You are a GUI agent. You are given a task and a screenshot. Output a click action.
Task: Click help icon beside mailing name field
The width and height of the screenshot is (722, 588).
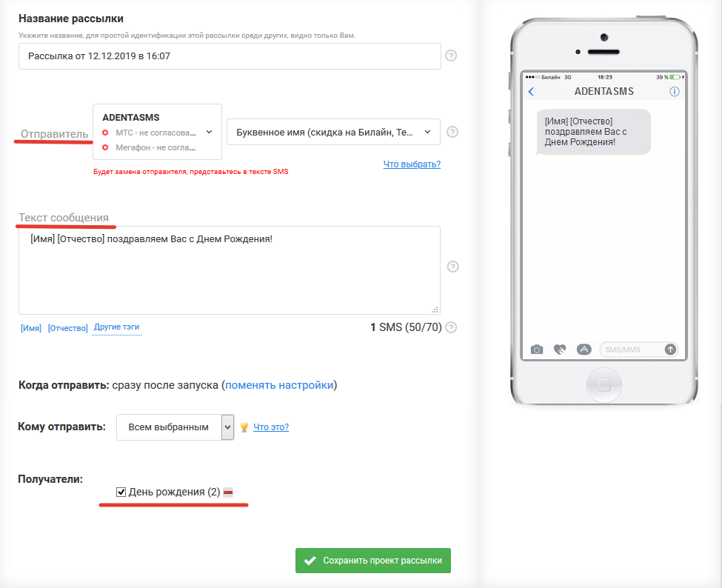(x=451, y=56)
